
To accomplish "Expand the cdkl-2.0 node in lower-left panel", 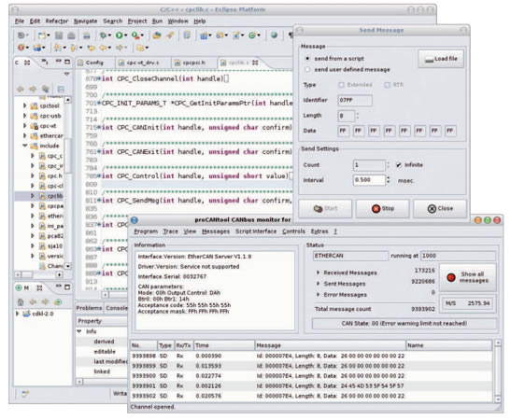I will (17, 314).
